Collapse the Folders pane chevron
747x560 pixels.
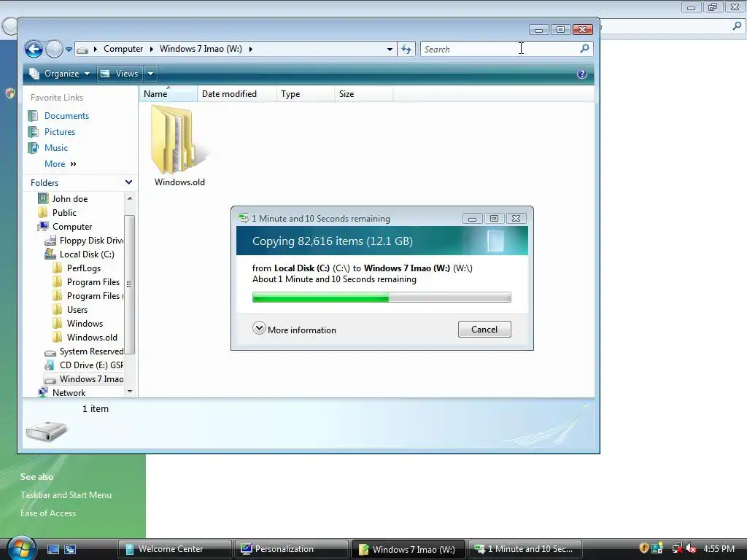pyautogui.click(x=128, y=182)
